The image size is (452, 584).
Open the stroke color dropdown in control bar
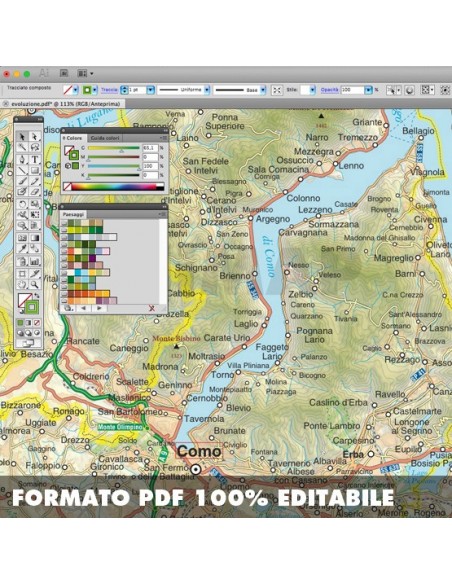coord(95,90)
